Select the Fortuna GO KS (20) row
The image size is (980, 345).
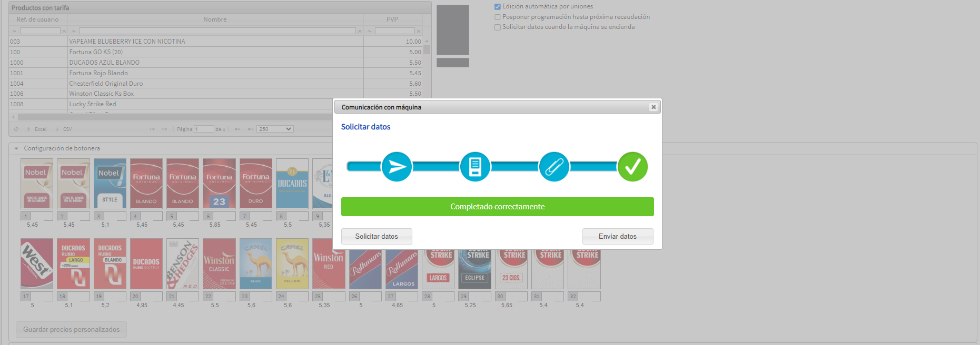(215, 52)
